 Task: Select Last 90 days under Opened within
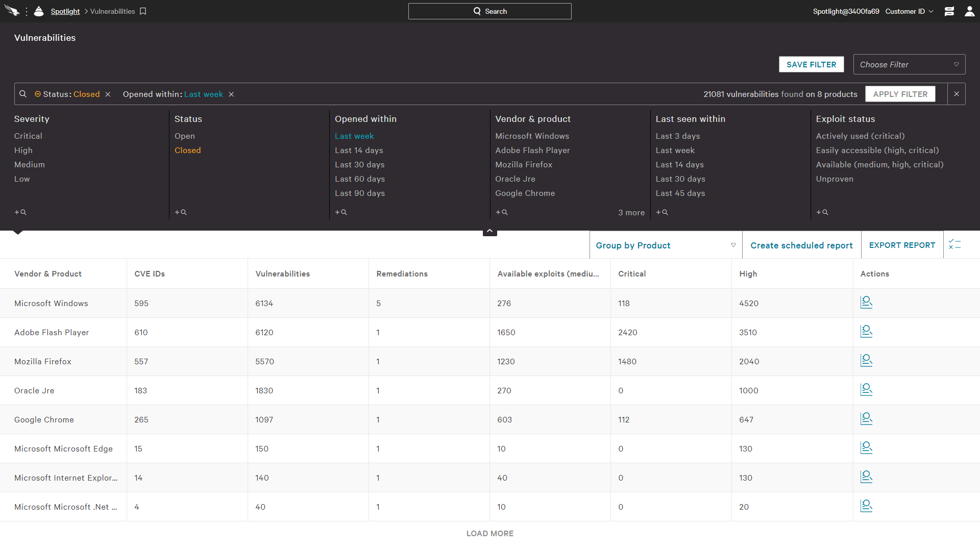point(360,193)
